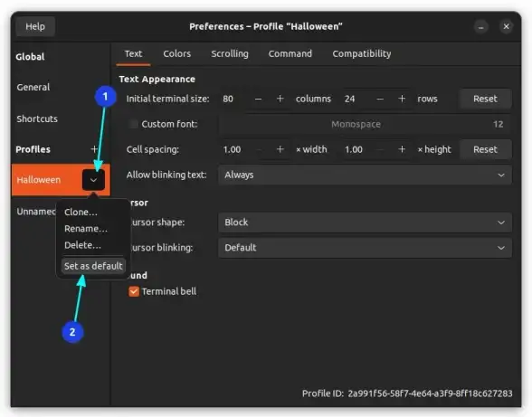
Task: Decrease terminal columns with minus
Action: (258, 100)
